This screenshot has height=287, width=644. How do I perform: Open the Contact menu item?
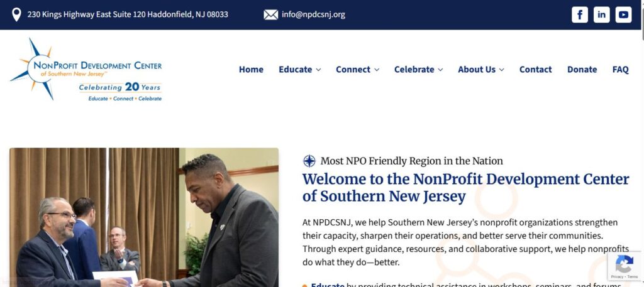(x=536, y=70)
